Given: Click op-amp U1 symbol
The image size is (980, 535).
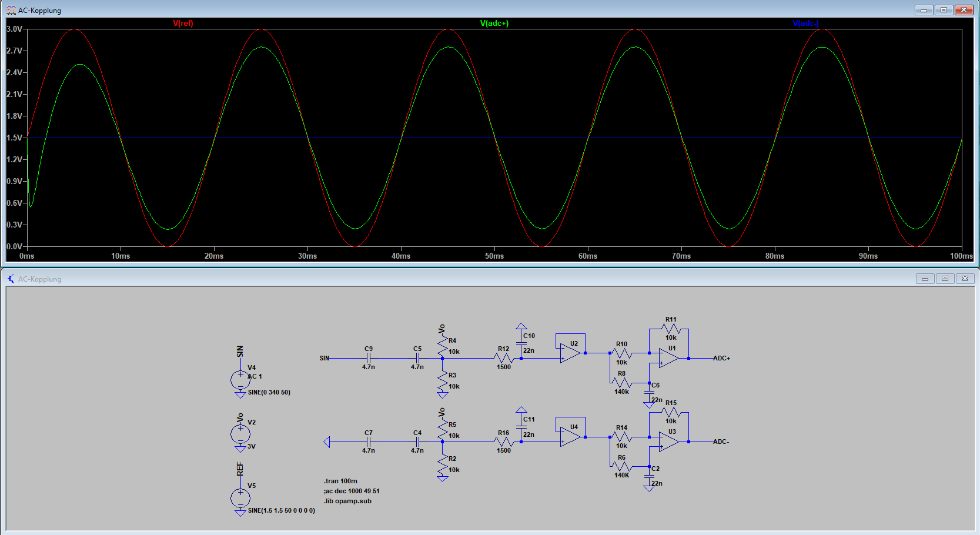Looking at the screenshot, I should click(668, 358).
